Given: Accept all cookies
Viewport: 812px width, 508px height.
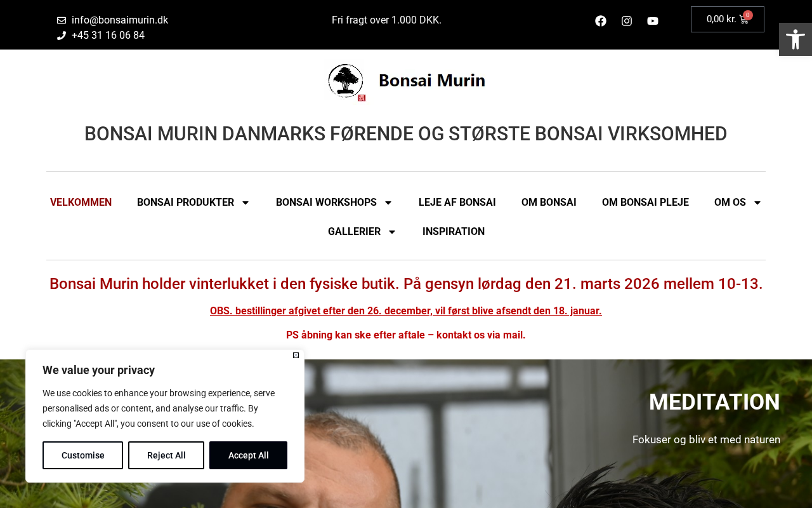Looking at the screenshot, I should click(x=248, y=455).
